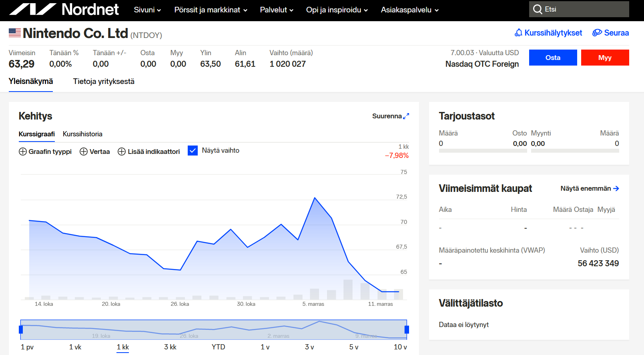
Task: Open the Kurssihistoria tab
Action: (82, 134)
